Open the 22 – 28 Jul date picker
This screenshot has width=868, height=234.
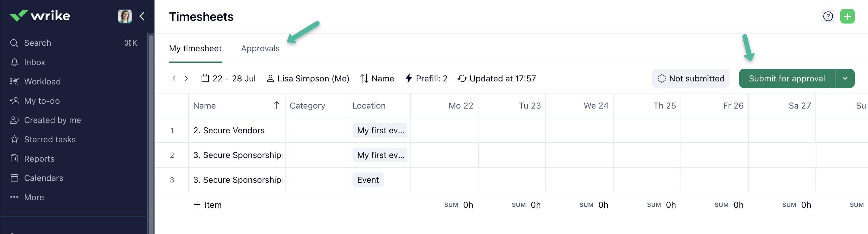coord(228,78)
